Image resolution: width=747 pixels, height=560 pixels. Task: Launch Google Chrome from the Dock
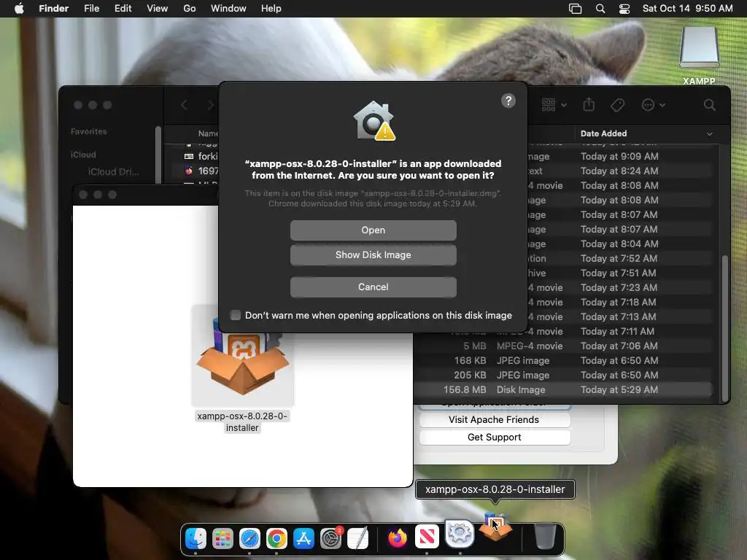tap(276, 539)
